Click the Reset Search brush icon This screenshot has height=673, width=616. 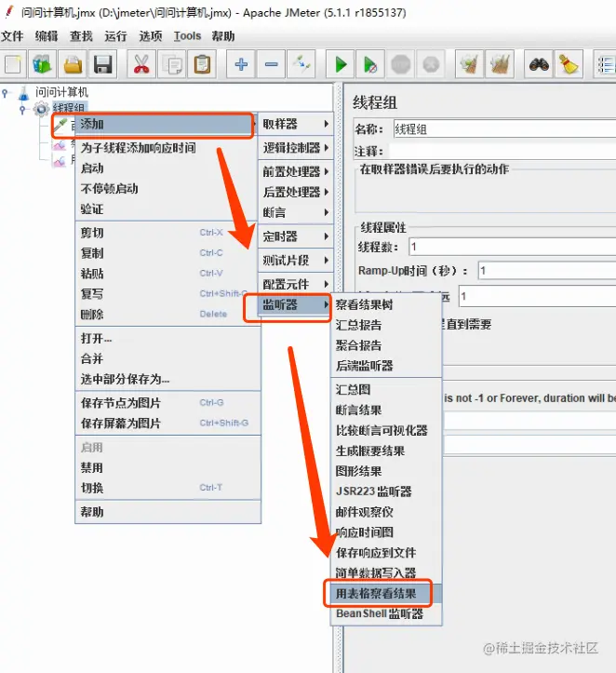coord(569,65)
